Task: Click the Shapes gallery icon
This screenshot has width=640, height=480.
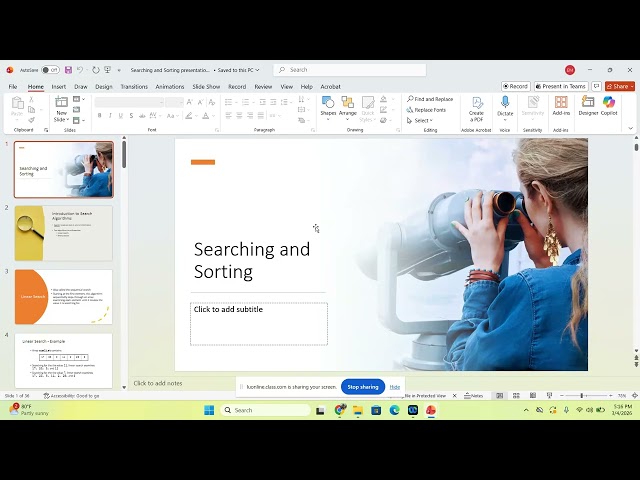Action: [x=328, y=105]
